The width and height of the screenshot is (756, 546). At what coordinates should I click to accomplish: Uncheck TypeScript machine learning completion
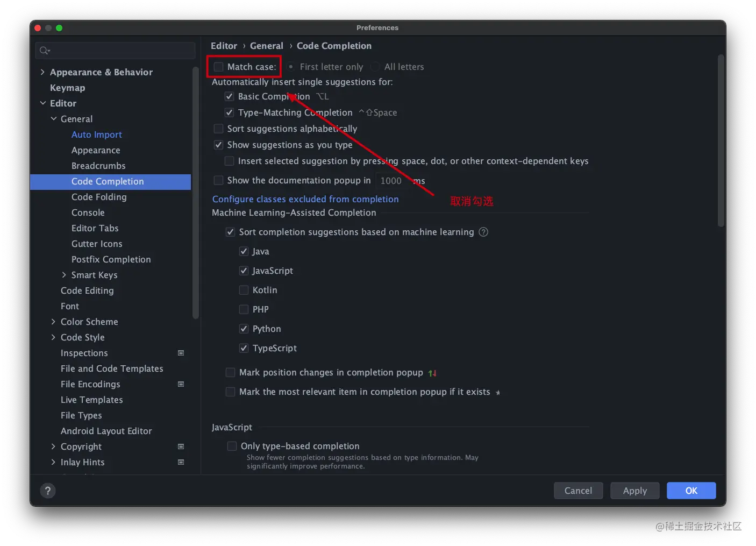(x=244, y=348)
